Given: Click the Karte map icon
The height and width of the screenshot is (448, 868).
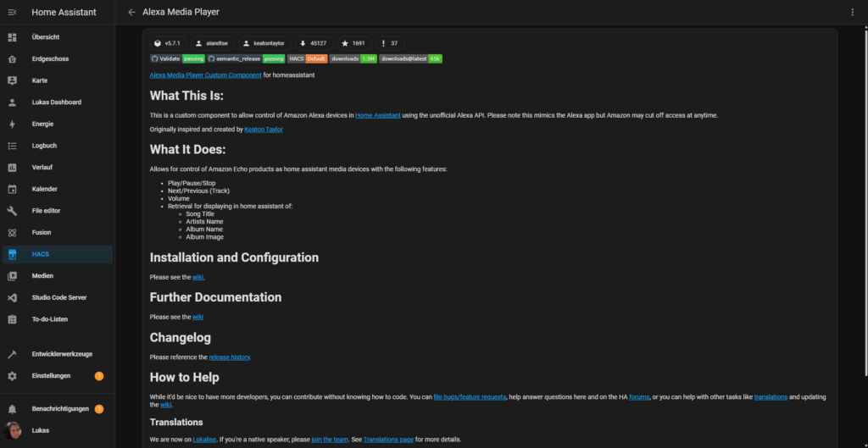Looking at the screenshot, I should pos(12,80).
